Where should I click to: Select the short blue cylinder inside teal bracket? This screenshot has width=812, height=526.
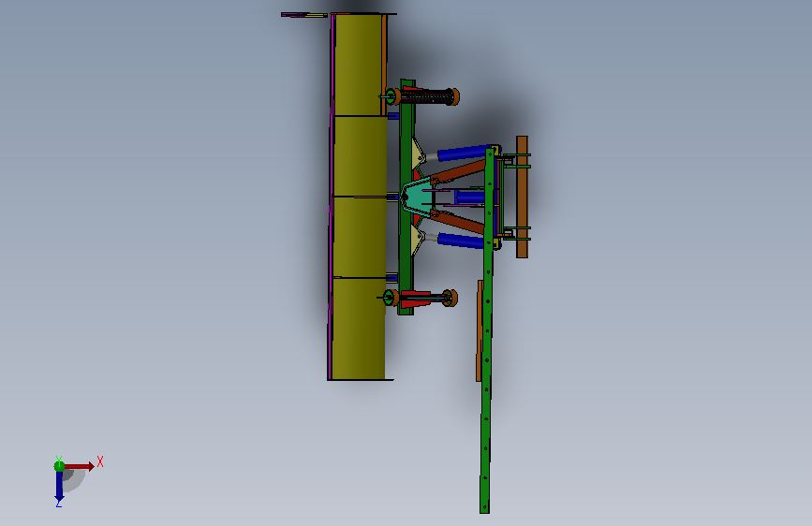[x=469, y=197]
